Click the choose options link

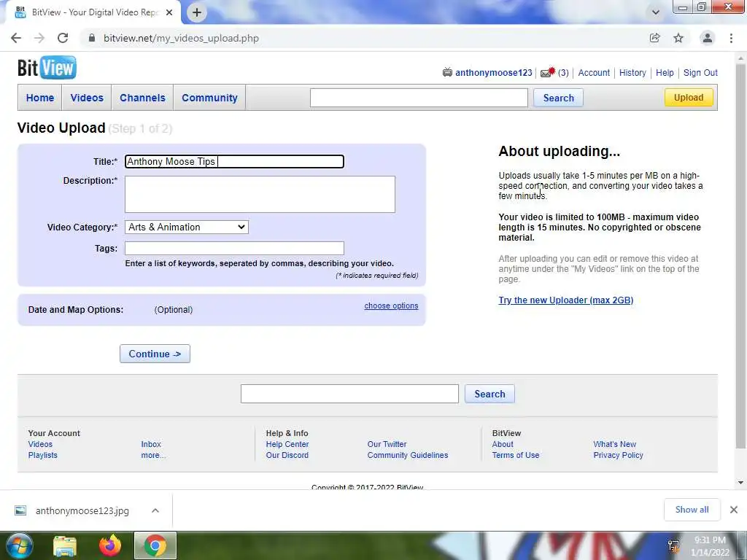point(391,306)
